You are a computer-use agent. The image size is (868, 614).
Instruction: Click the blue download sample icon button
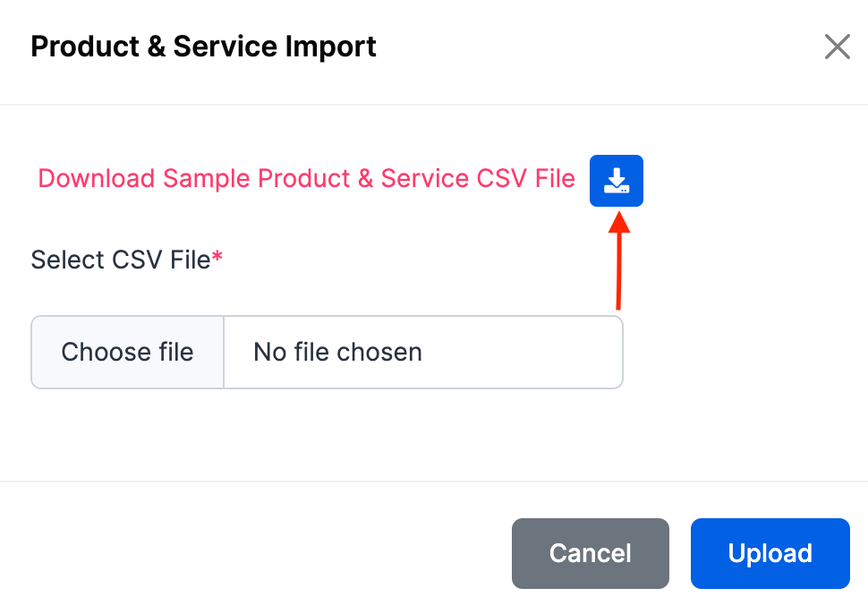[616, 181]
